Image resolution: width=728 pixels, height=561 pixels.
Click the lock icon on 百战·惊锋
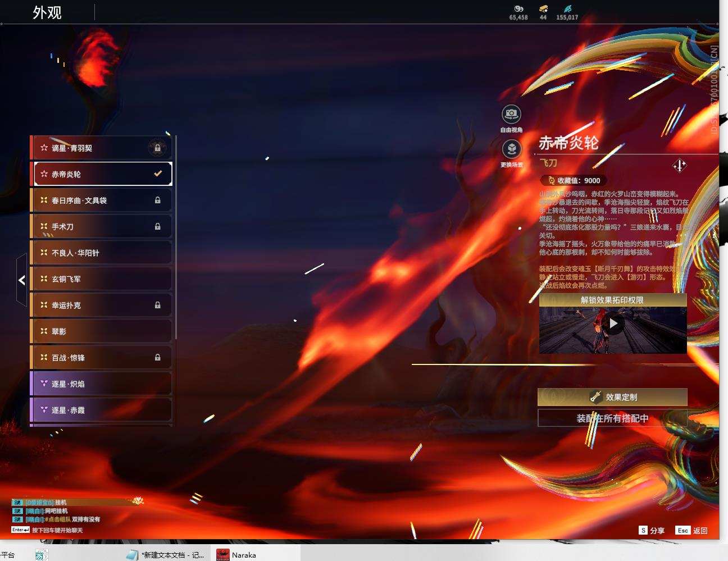tap(158, 357)
